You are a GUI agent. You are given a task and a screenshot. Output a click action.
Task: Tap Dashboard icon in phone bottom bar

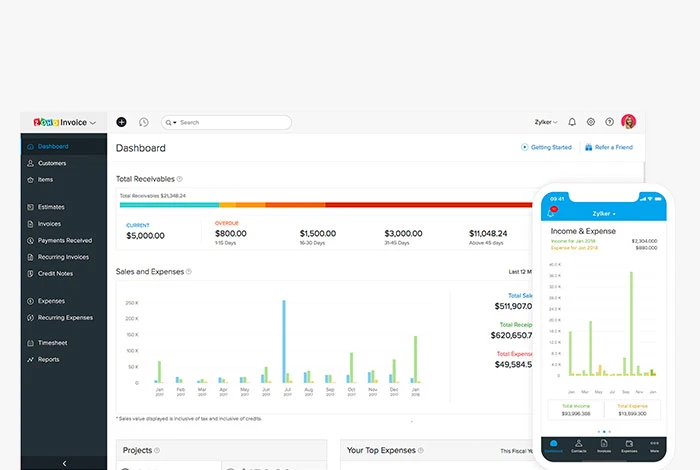pos(554,445)
